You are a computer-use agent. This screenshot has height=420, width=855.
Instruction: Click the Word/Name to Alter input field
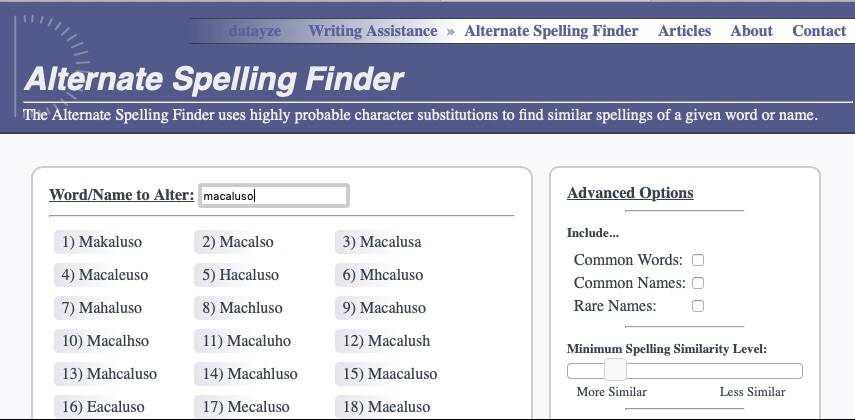tap(274, 196)
